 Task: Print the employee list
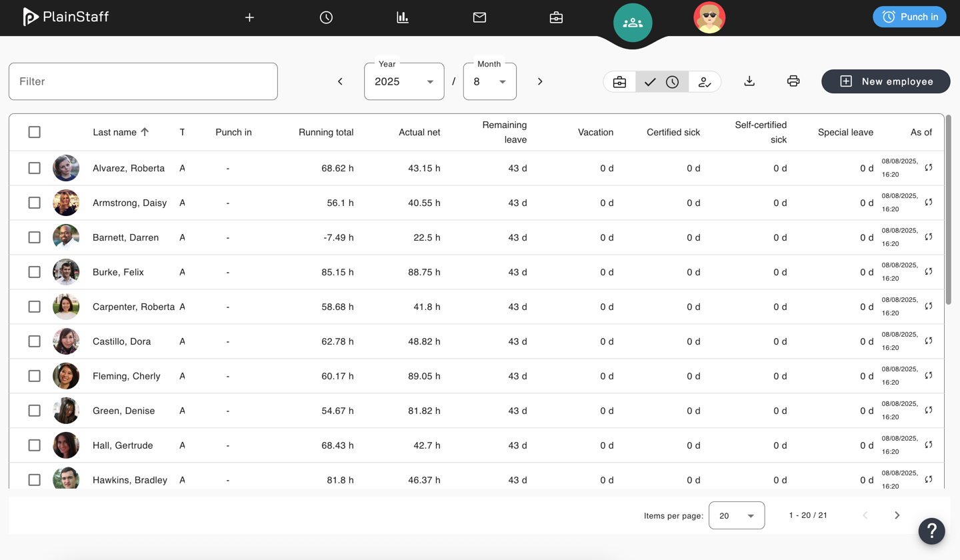[793, 81]
